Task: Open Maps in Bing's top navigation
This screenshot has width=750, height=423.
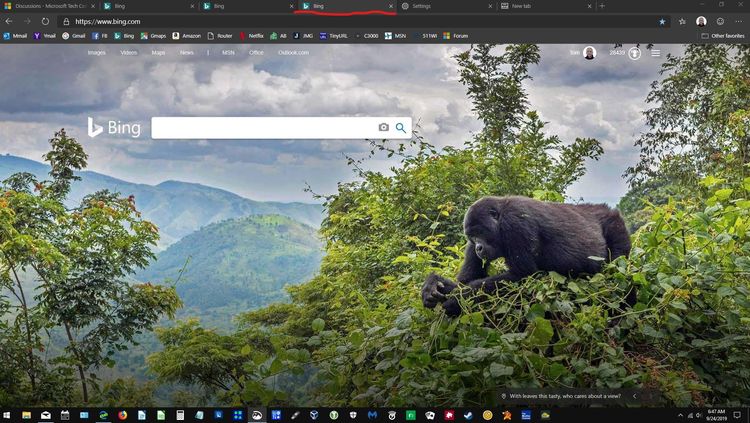Action: pyautogui.click(x=158, y=53)
